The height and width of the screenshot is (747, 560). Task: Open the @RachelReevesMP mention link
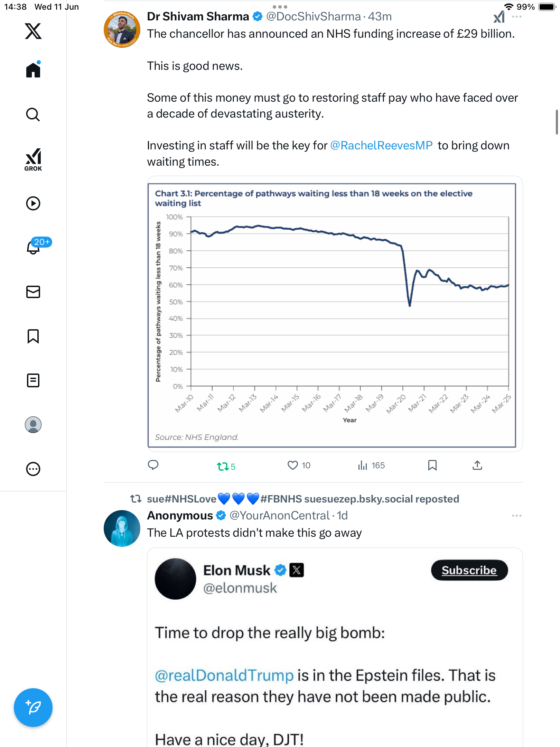pyautogui.click(x=381, y=146)
